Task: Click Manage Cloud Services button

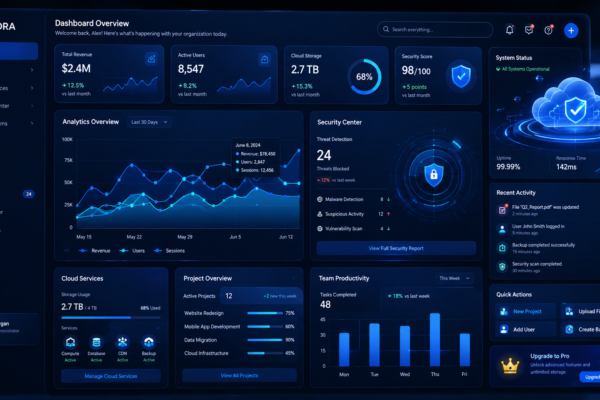Action: click(x=111, y=376)
